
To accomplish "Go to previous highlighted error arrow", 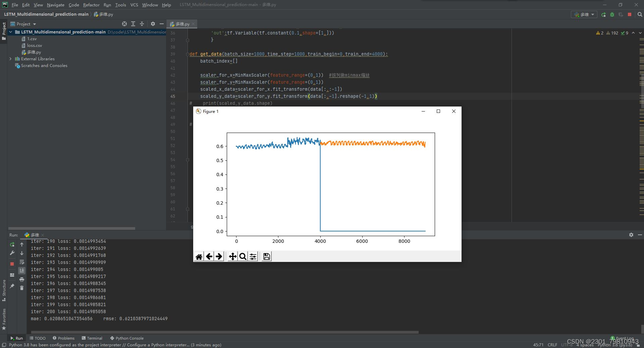I will 633,33.
